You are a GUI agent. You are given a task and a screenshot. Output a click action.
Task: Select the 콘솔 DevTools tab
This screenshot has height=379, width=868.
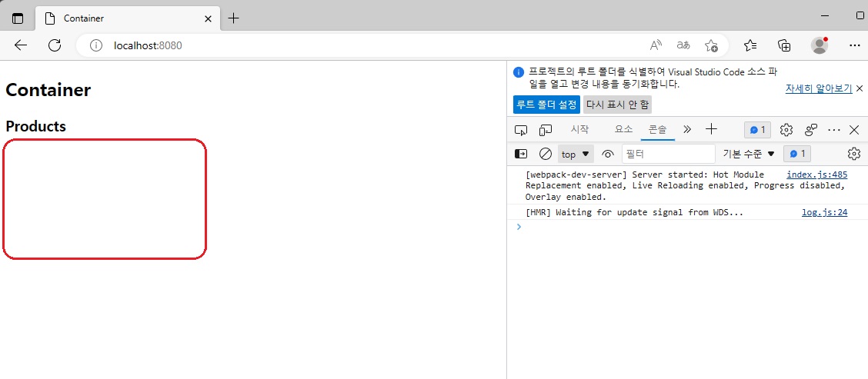point(658,129)
